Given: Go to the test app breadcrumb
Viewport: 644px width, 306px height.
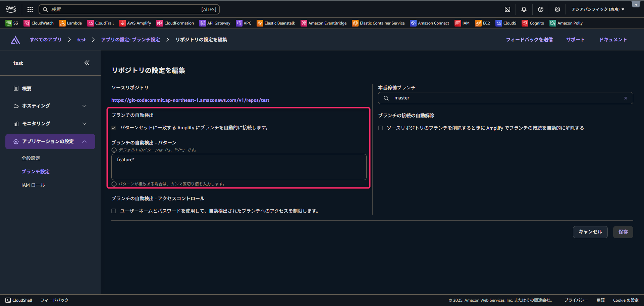Looking at the screenshot, I should point(82,40).
